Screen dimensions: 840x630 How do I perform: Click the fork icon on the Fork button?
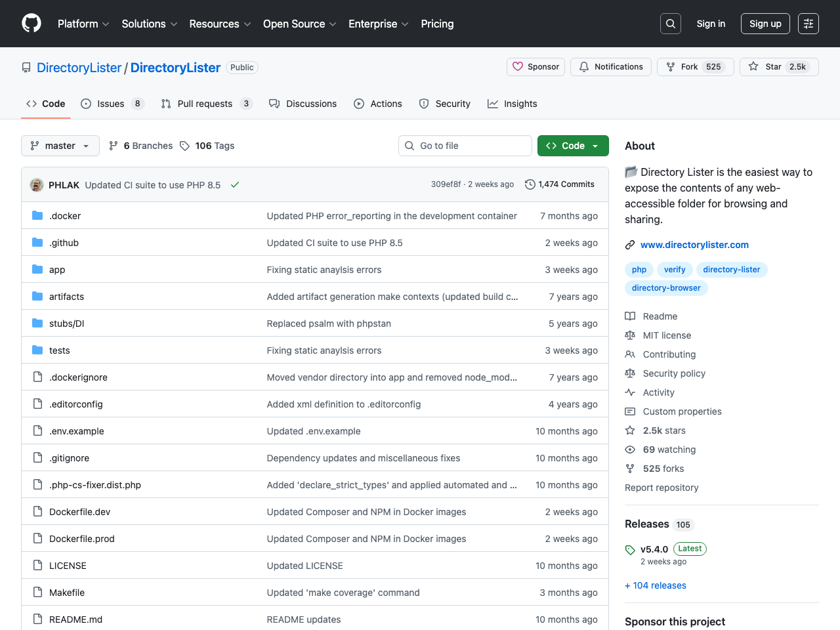pyautogui.click(x=670, y=66)
